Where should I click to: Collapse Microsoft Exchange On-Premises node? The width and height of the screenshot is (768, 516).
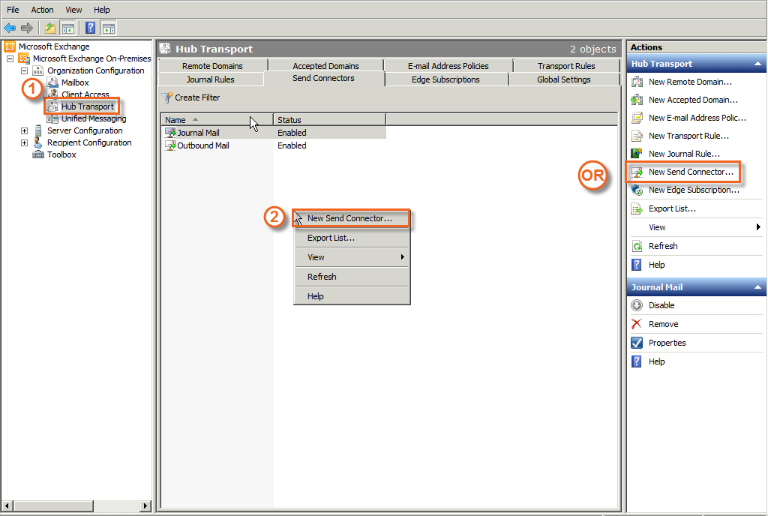pos(10,59)
